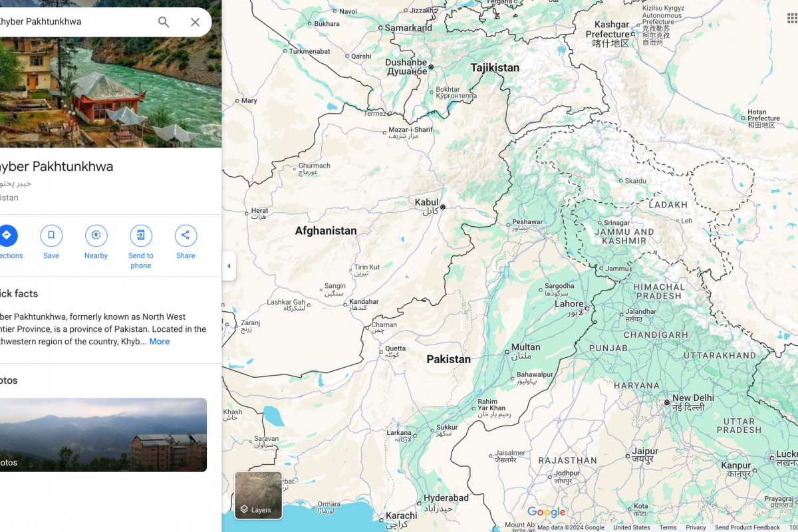Select the New Delhi capital marker
Viewport: 798px width, 532px height.
(667, 402)
